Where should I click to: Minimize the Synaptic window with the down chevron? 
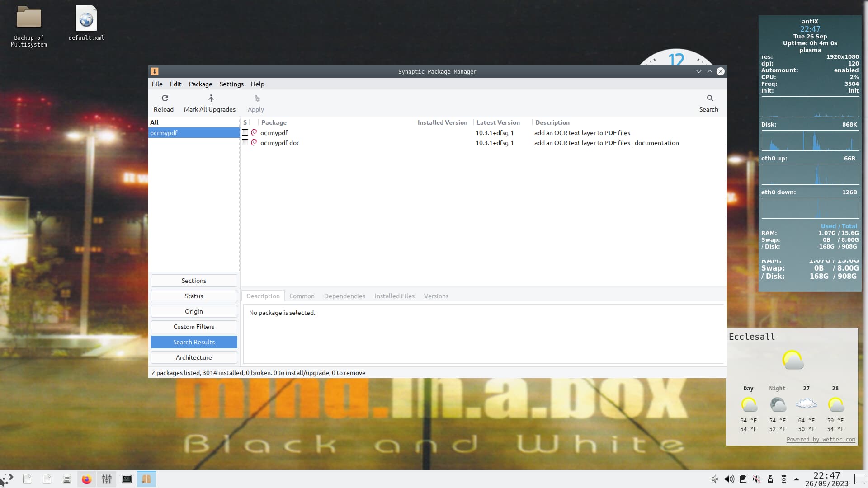click(699, 71)
